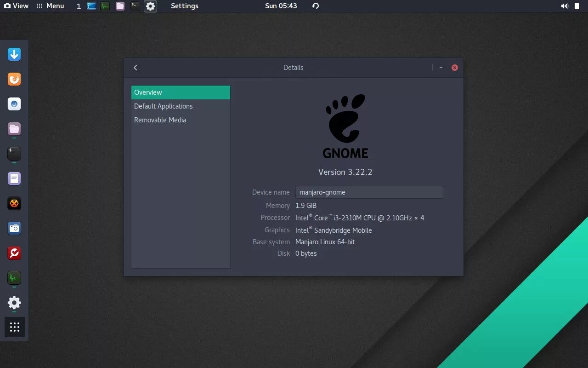Click the i3-2310M processor value

(x=360, y=218)
